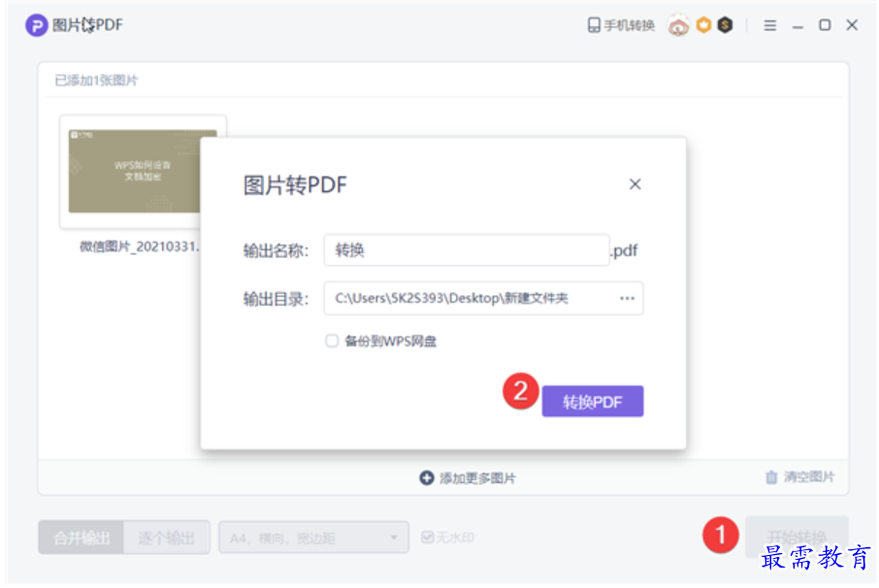879x588 pixels.
Task: Click the .pdf extension label
Action: point(624,250)
